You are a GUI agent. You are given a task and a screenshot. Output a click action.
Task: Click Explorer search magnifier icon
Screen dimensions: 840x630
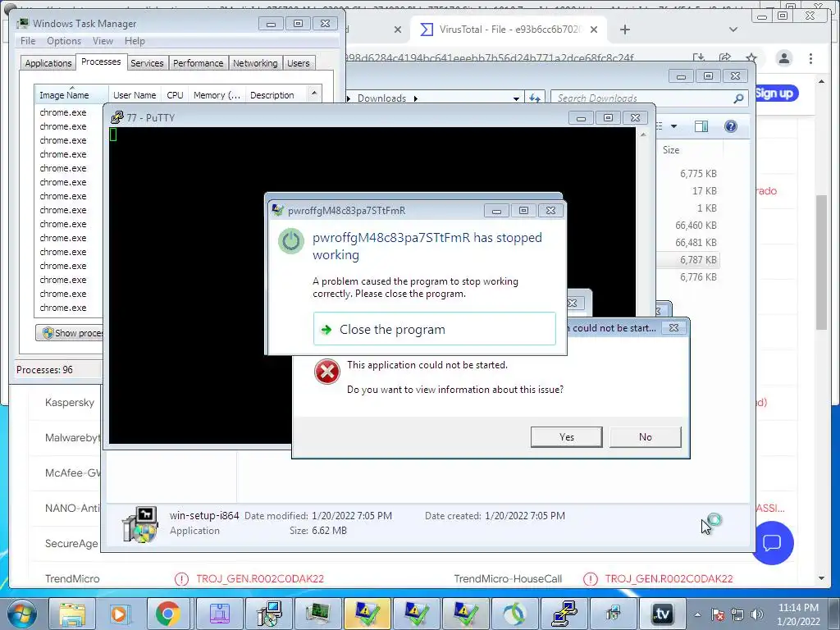pyautogui.click(x=738, y=98)
